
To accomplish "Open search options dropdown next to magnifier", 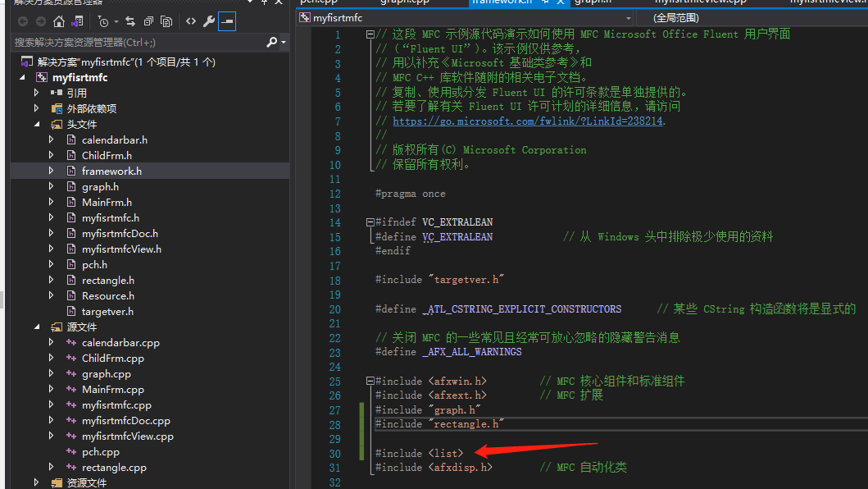I will click(284, 42).
